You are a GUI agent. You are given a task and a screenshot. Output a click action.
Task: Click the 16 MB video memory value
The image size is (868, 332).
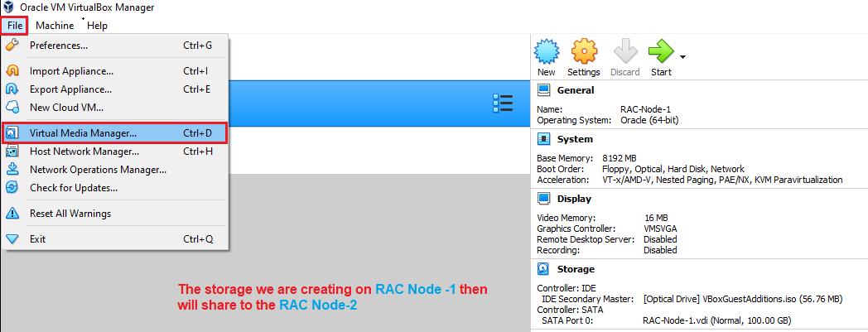click(x=657, y=218)
